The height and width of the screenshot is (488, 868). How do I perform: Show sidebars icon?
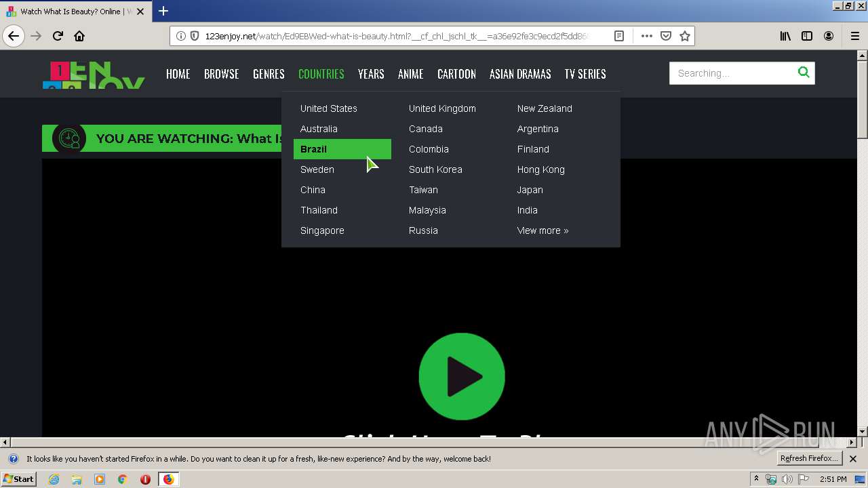point(807,36)
